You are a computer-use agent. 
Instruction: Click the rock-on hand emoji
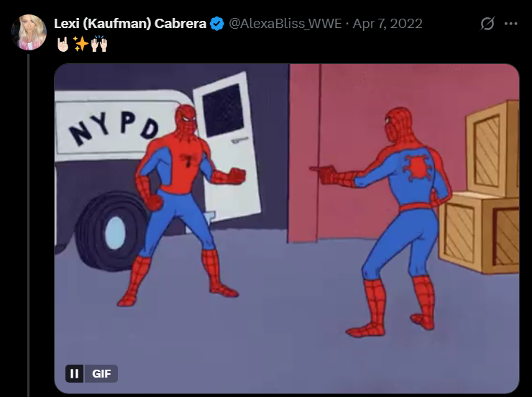[63, 44]
